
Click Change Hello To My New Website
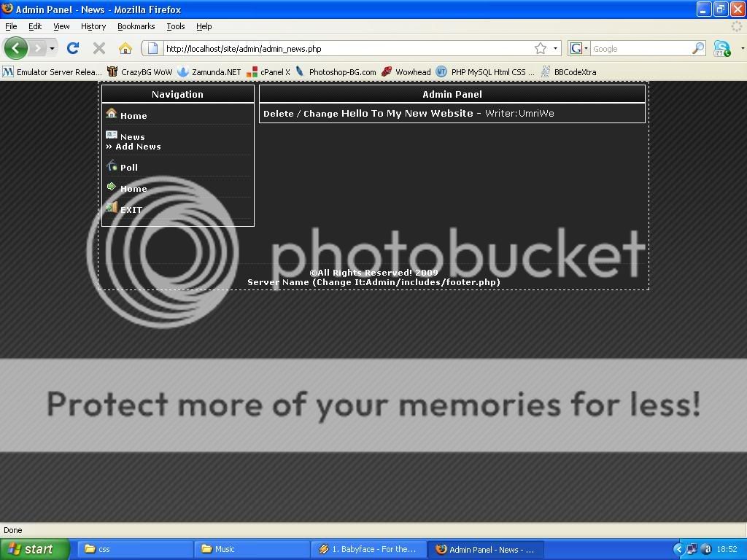(388, 114)
